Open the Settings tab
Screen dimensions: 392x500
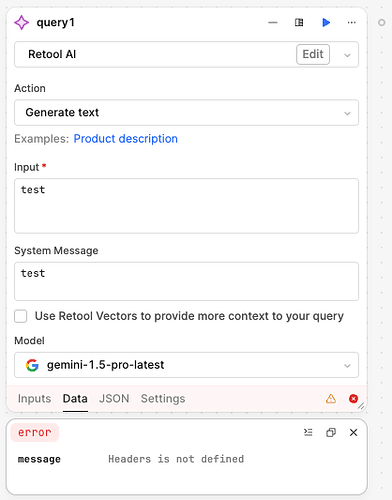point(163,399)
